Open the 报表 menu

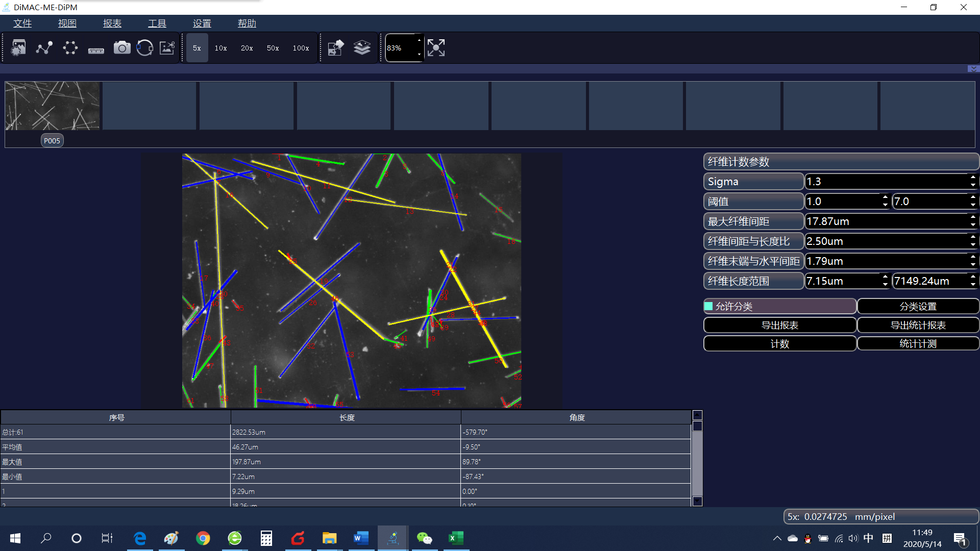[x=112, y=23]
